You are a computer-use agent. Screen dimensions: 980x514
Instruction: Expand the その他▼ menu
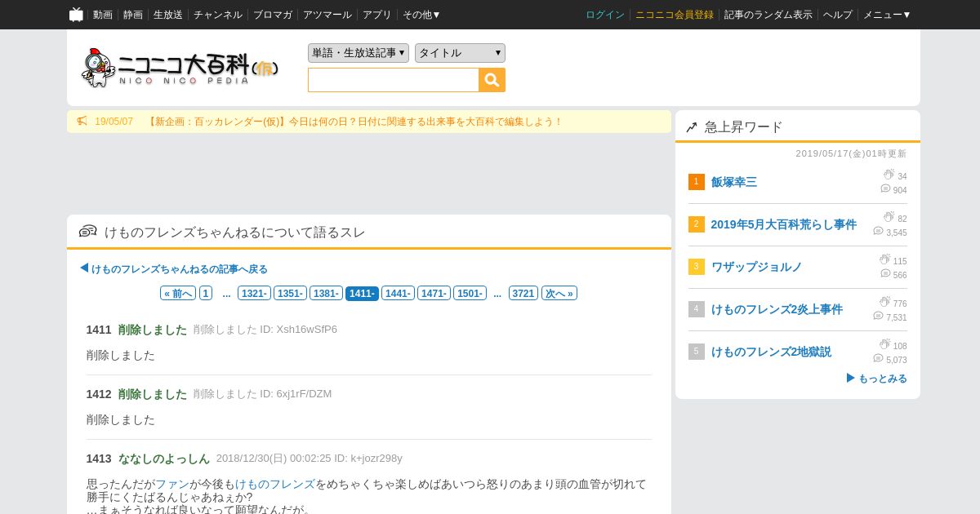point(421,15)
